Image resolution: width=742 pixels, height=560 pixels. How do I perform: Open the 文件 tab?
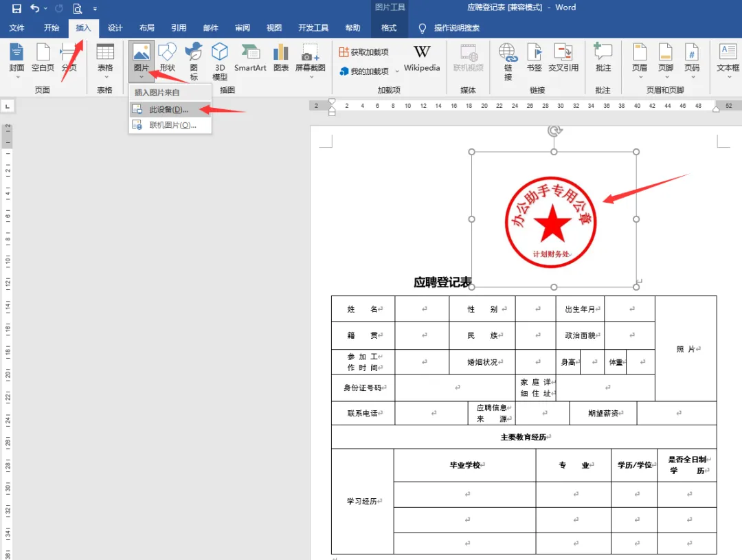click(x=16, y=28)
